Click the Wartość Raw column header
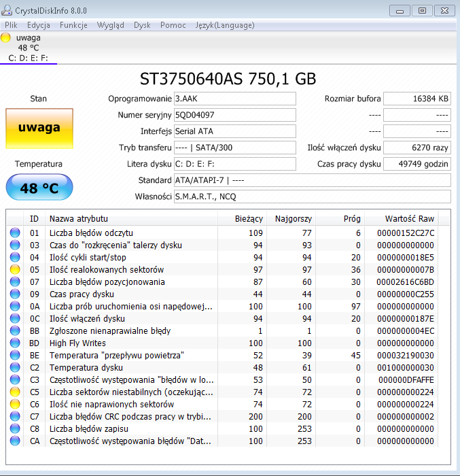Image resolution: width=460 pixels, height=476 pixels. 402,218
